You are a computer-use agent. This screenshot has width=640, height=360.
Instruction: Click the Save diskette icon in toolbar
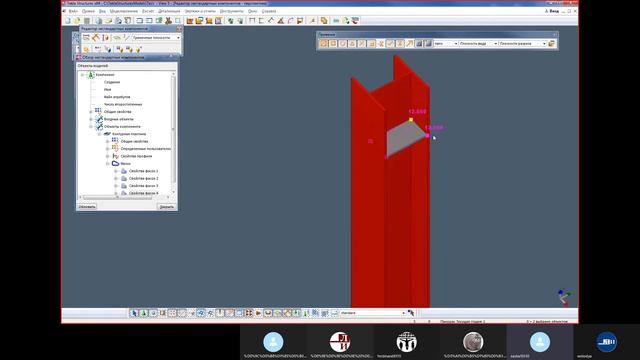pos(87,21)
